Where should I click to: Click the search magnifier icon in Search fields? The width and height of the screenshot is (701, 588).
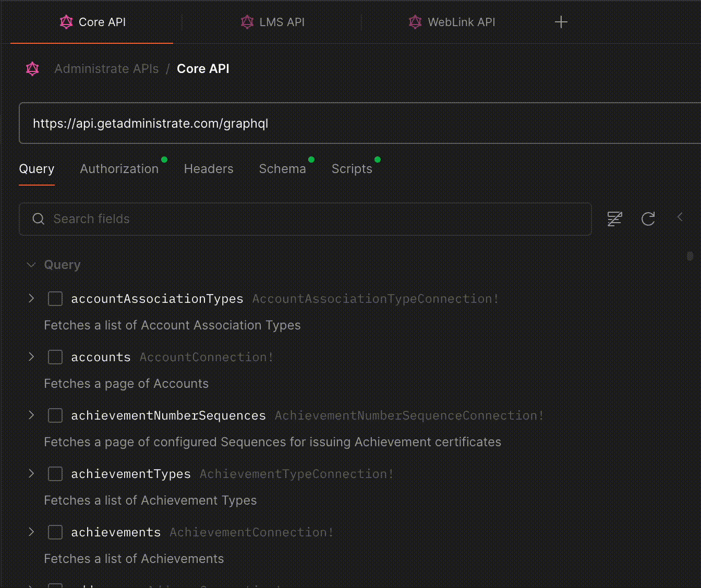click(x=39, y=219)
